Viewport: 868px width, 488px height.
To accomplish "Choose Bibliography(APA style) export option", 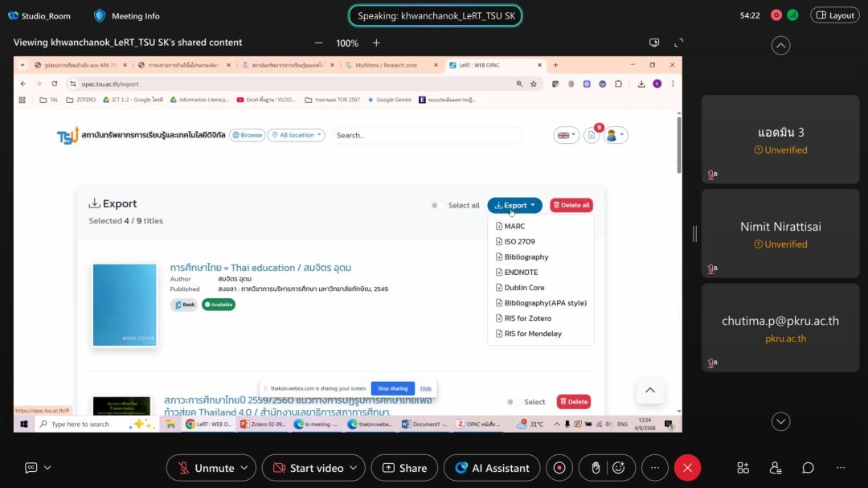I will point(545,303).
